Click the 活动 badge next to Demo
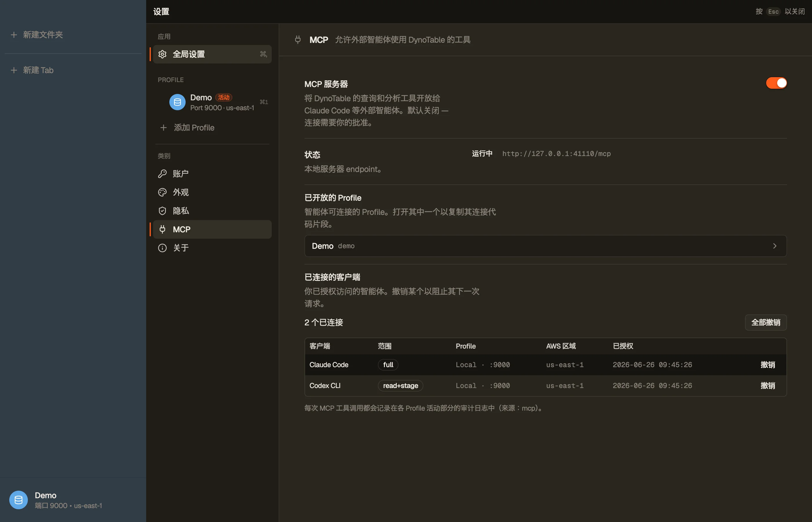Image resolution: width=812 pixels, height=522 pixels. (224, 97)
